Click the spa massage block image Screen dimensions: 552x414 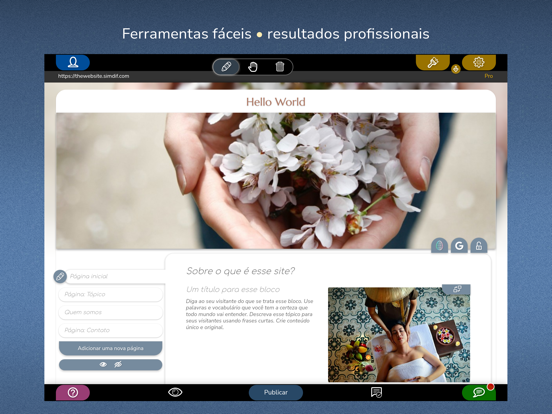point(399,334)
